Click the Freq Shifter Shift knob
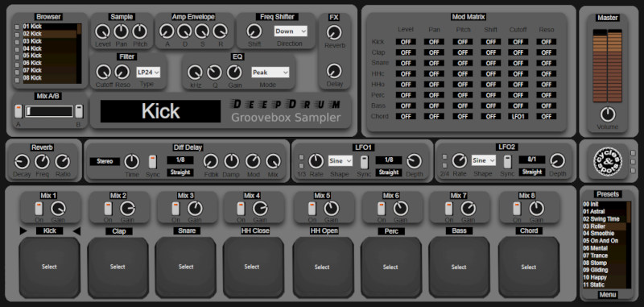 pyautogui.click(x=254, y=31)
